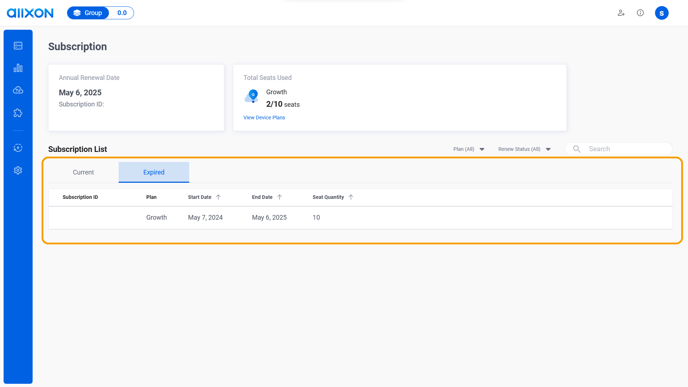This screenshot has height=387, width=688.
Task: Sort by Seat Quantity arrow
Action: click(x=351, y=197)
